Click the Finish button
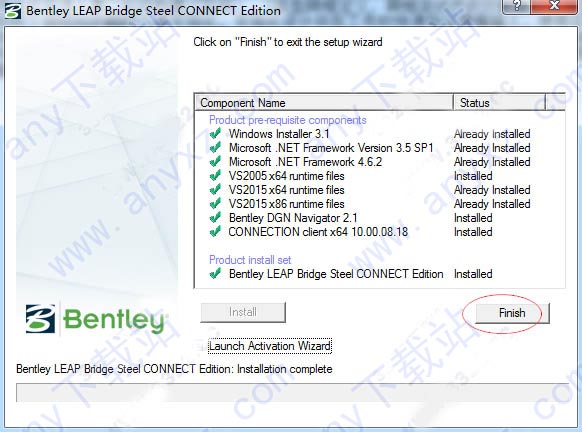The image size is (582, 432). [512, 313]
